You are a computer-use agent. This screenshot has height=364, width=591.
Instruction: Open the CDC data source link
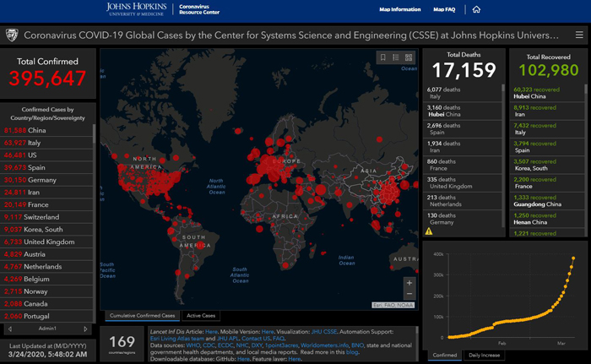209,345
